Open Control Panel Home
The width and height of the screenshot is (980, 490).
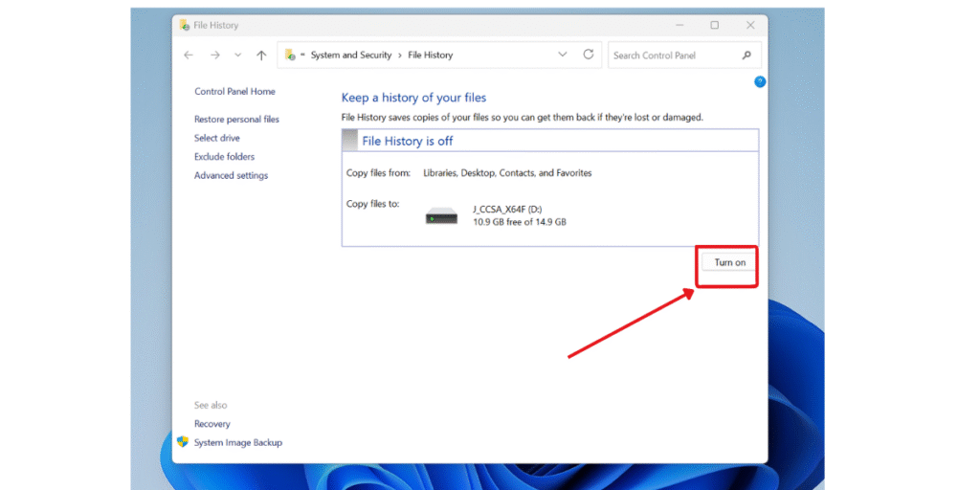pos(234,91)
